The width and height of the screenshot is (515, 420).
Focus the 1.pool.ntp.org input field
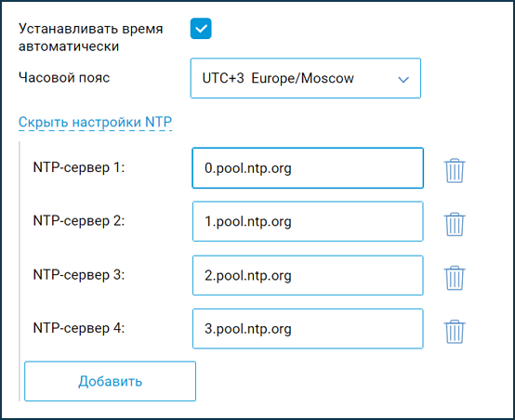click(x=308, y=221)
